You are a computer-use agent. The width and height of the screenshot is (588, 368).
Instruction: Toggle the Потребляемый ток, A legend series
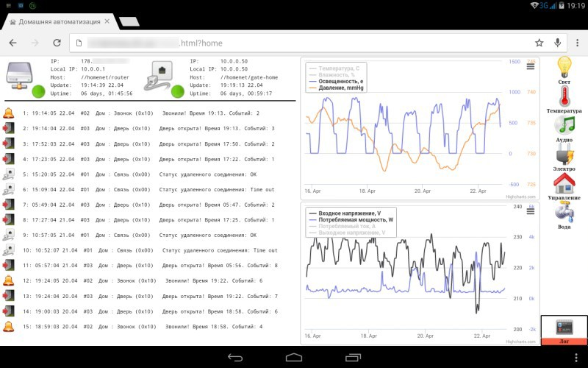point(343,226)
